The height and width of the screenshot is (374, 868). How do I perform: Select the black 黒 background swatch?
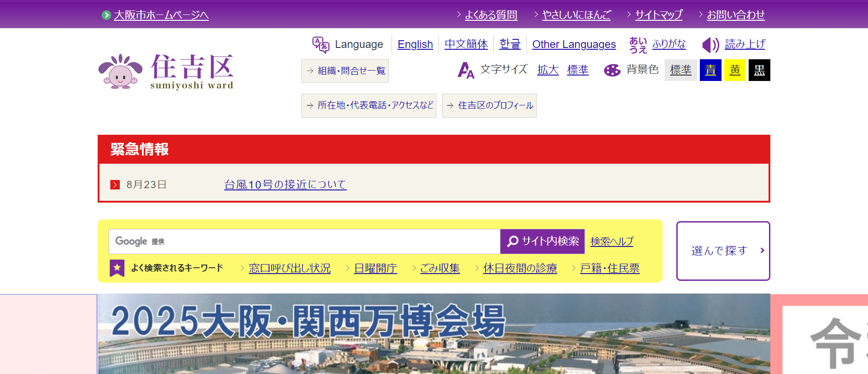point(759,70)
